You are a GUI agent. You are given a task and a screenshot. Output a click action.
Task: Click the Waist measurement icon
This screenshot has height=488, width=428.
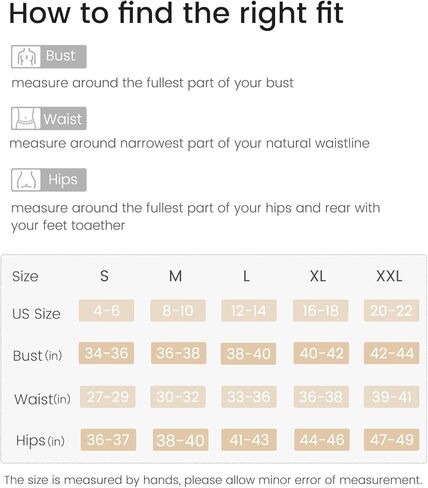pos(26,118)
